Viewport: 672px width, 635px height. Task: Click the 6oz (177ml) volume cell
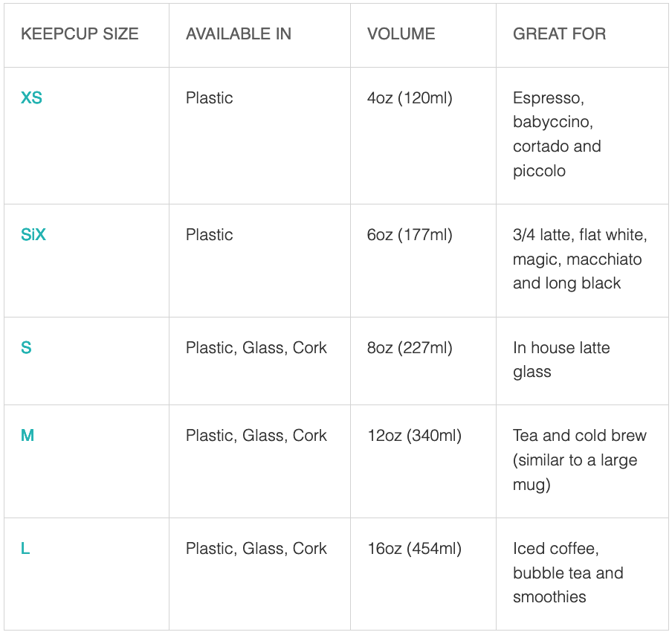point(410,235)
